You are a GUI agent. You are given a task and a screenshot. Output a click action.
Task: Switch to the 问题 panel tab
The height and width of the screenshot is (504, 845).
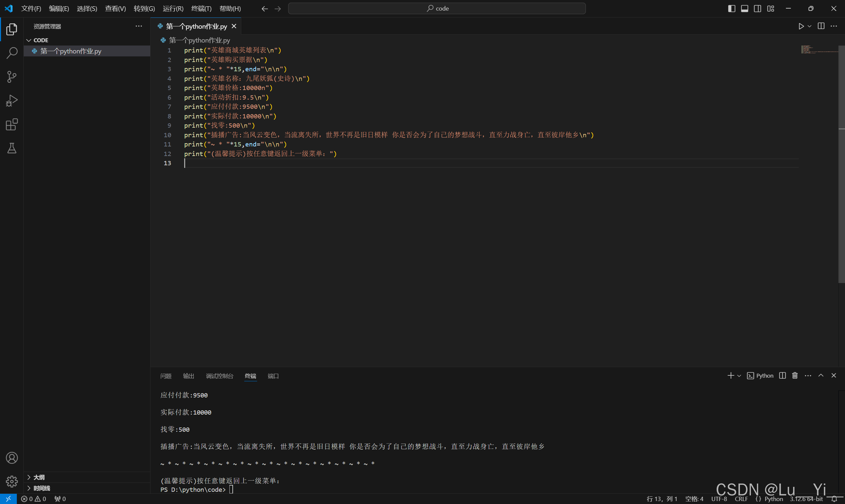coord(166,376)
